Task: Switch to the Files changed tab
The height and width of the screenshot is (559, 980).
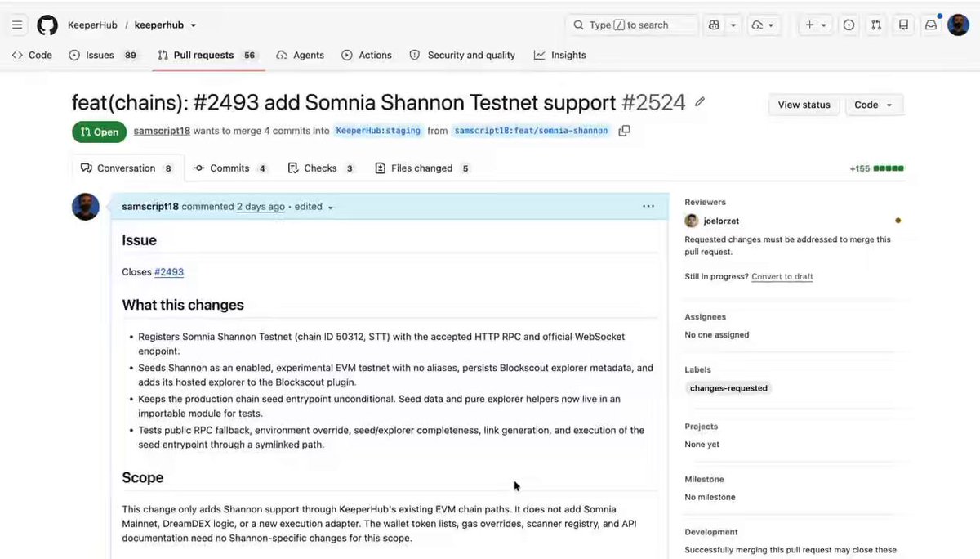Action: pyautogui.click(x=422, y=168)
